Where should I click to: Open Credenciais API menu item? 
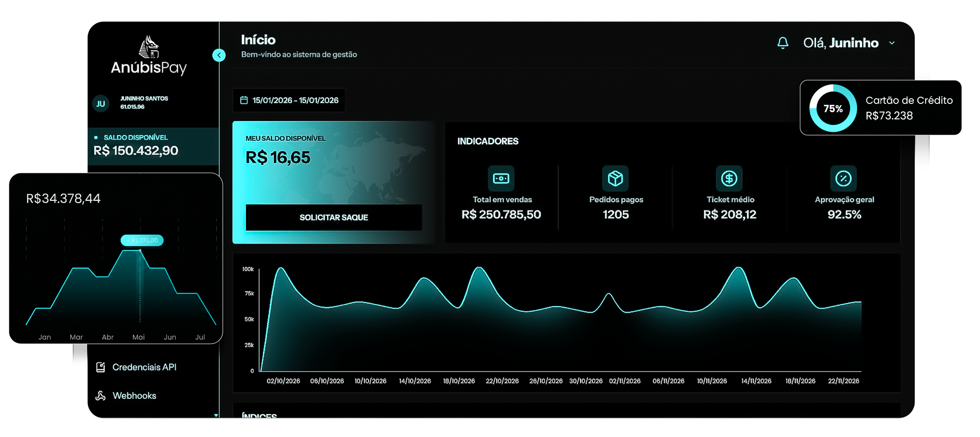click(144, 367)
